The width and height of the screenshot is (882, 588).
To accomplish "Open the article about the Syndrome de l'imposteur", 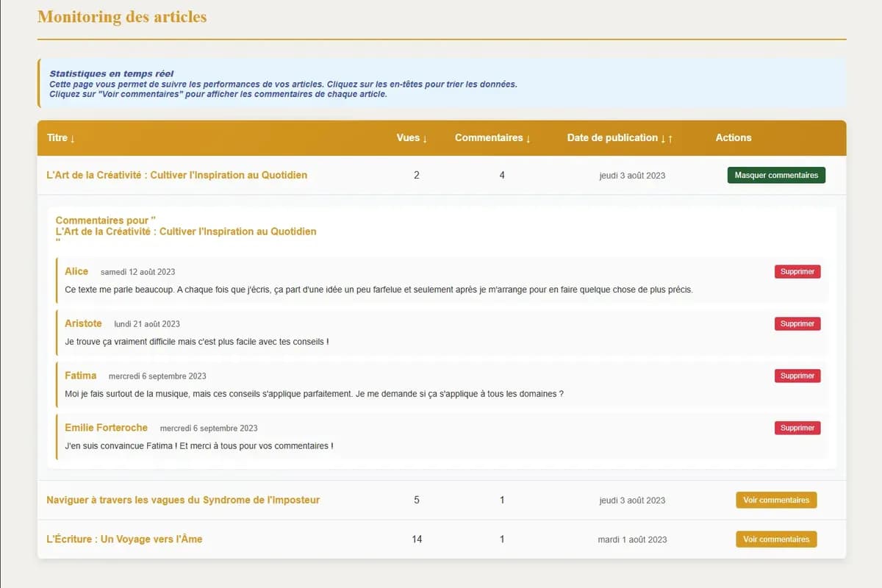I will [x=183, y=500].
